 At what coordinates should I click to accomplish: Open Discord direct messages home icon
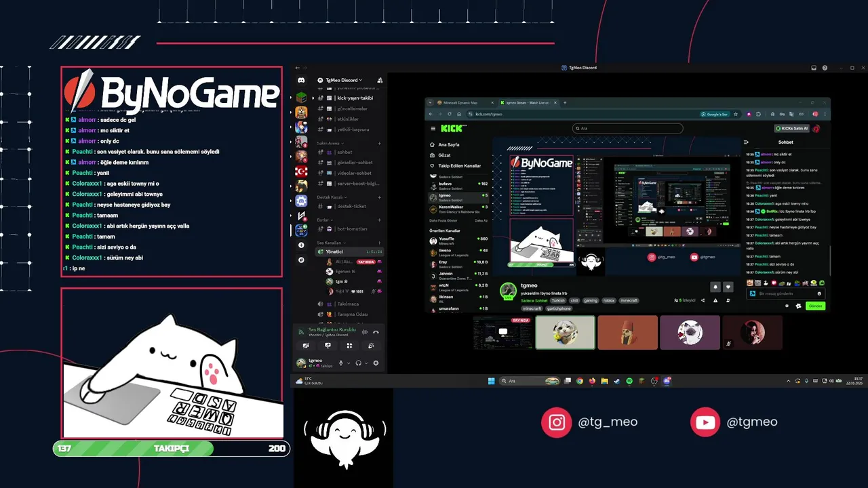tap(302, 80)
